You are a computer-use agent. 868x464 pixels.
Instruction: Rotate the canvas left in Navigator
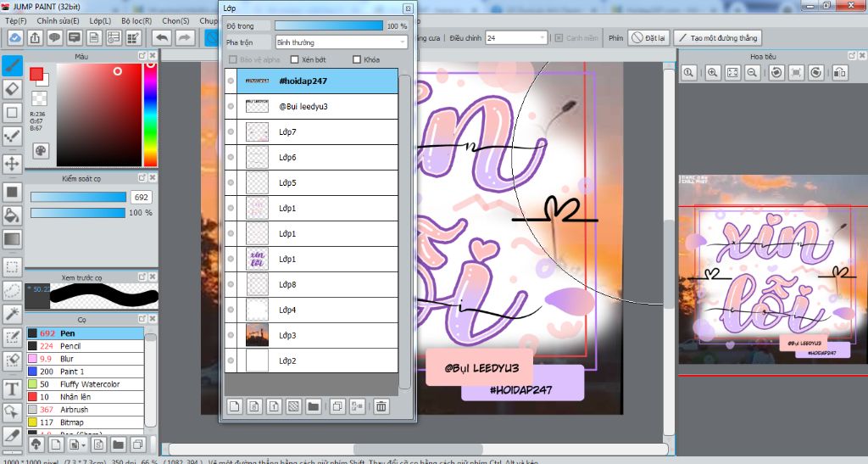776,73
